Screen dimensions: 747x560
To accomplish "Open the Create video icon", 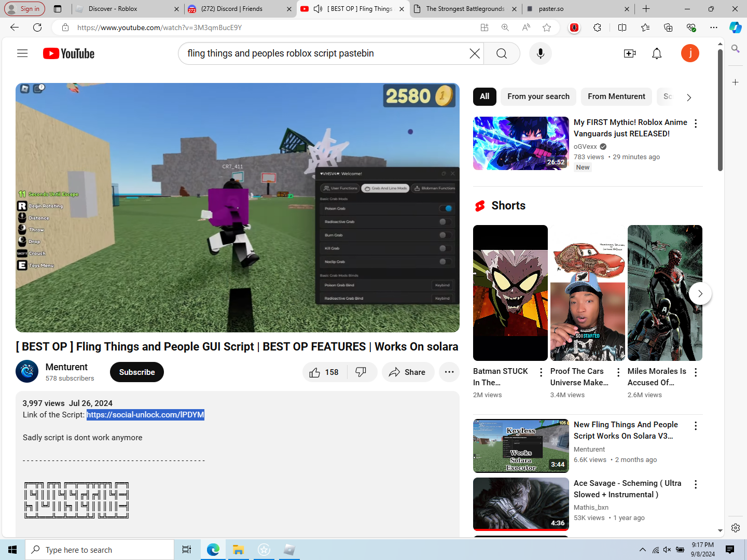I will pyautogui.click(x=630, y=53).
